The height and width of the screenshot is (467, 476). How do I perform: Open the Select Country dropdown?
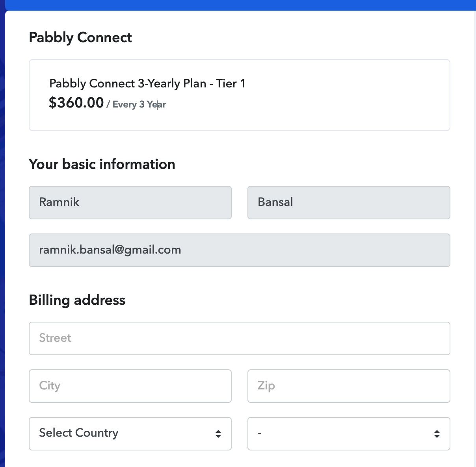[130, 434]
